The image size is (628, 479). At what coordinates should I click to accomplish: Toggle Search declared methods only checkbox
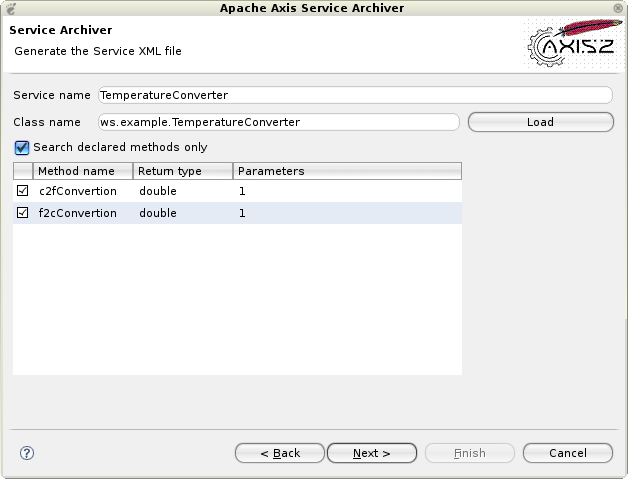[22, 147]
